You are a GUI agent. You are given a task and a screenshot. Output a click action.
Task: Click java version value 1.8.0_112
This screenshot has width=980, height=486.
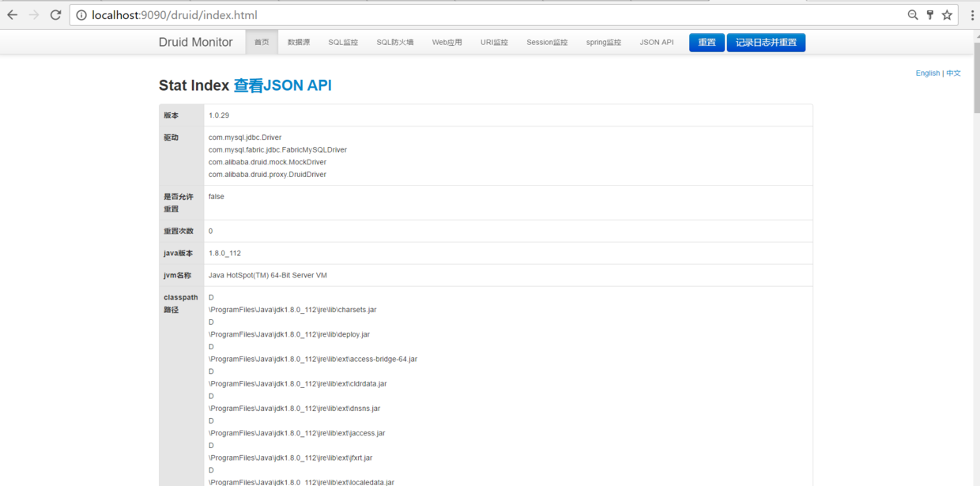coord(224,253)
